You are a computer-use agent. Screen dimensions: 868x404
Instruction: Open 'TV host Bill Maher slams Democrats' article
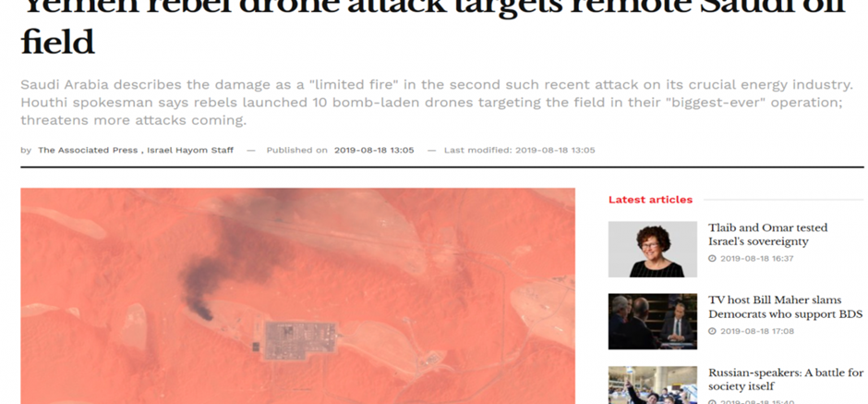pyautogui.click(x=785, y=307)
